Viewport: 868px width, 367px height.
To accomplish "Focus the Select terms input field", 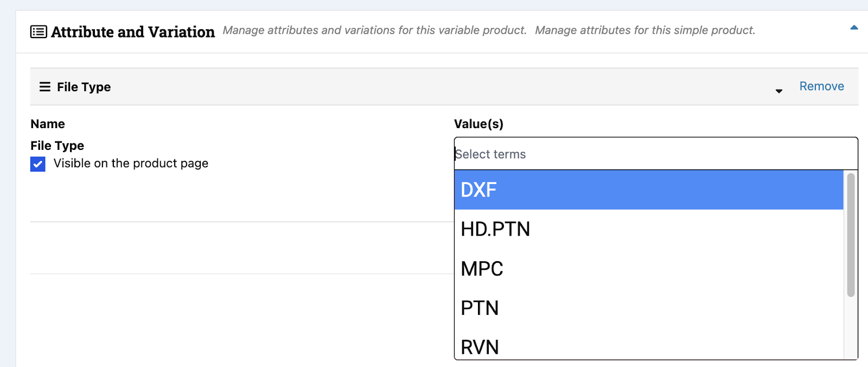I will [655, 154].
